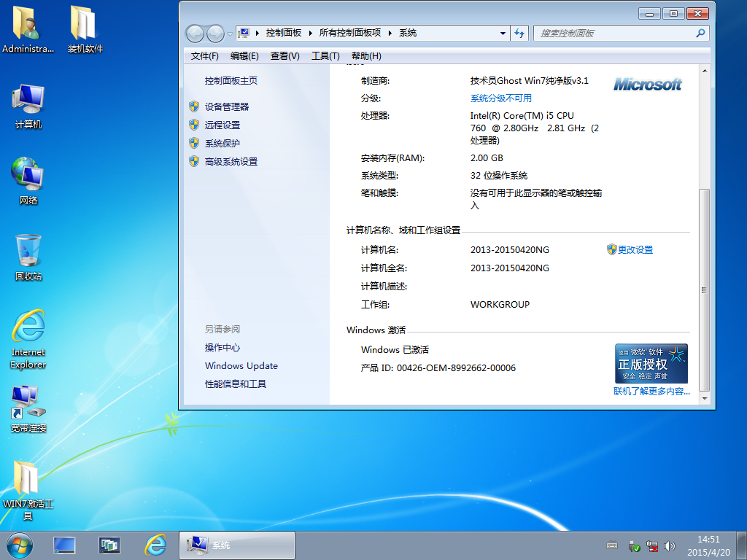The width and height of the screenshot is (747, 560).
Task: Open 设备管理器 from the sidebar
Action: pos(227,106)
